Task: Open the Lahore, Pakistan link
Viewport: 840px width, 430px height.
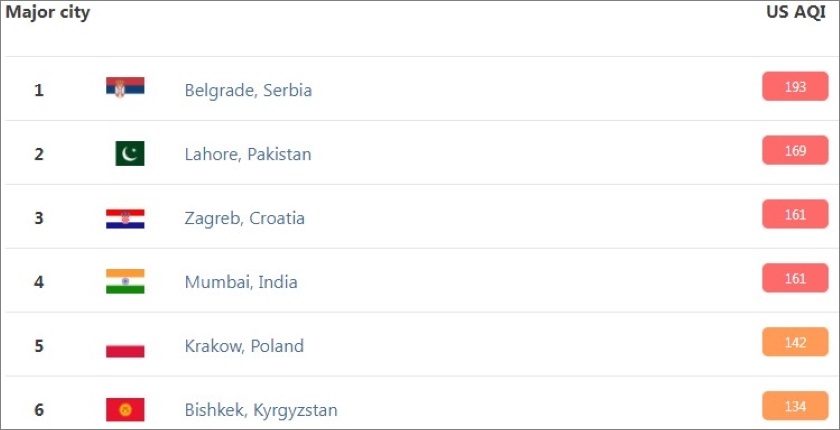Action: coord(248,154)
